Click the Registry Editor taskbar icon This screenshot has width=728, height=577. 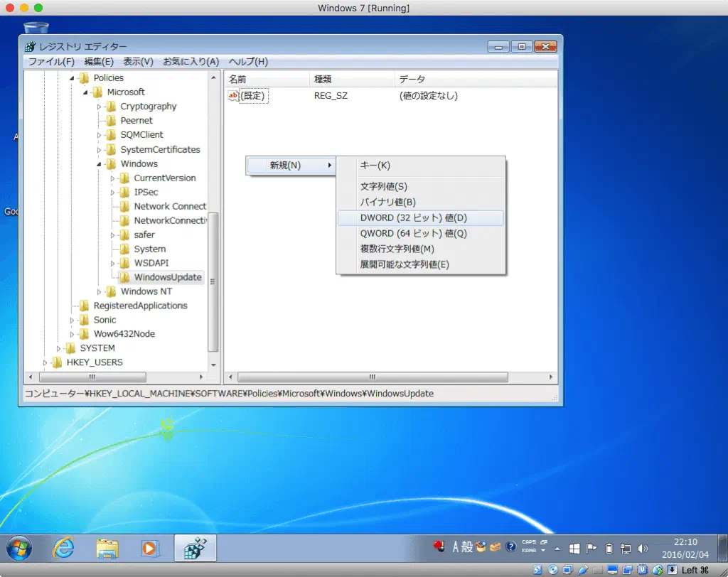click(195, 548)
